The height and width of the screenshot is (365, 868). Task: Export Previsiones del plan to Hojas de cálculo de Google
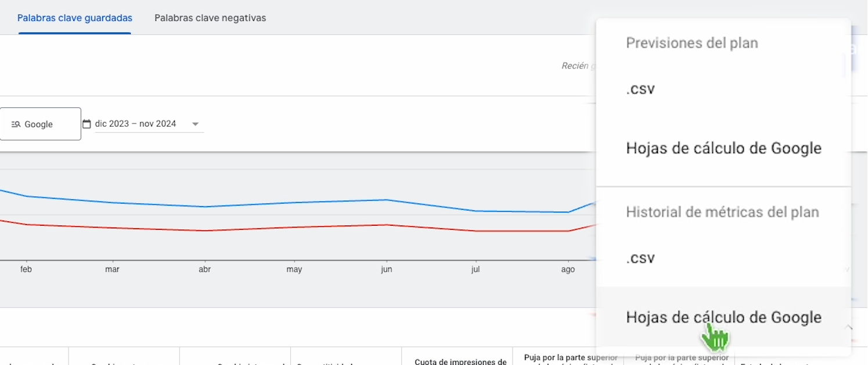click(x=723, y=149)
